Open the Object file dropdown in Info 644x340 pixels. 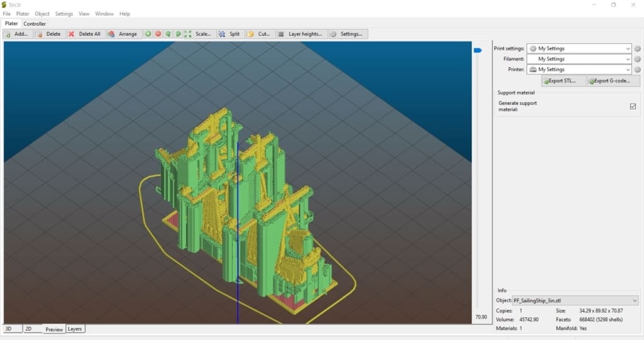(575, 300)
